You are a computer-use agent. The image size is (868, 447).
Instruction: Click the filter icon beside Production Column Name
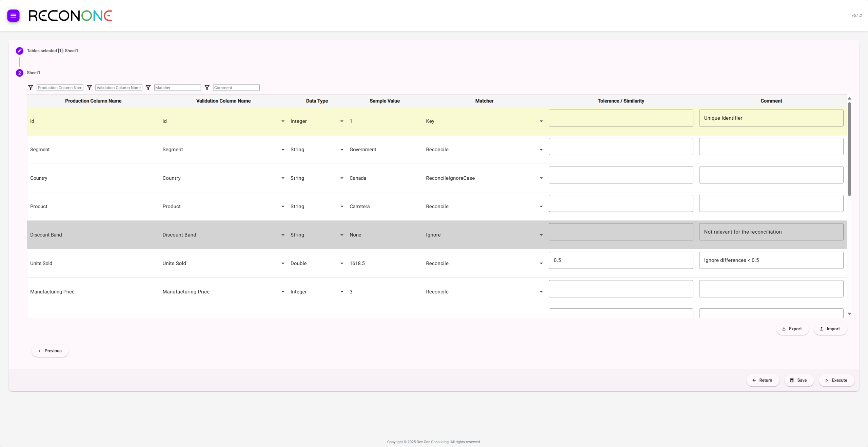[x=31, y=88]
